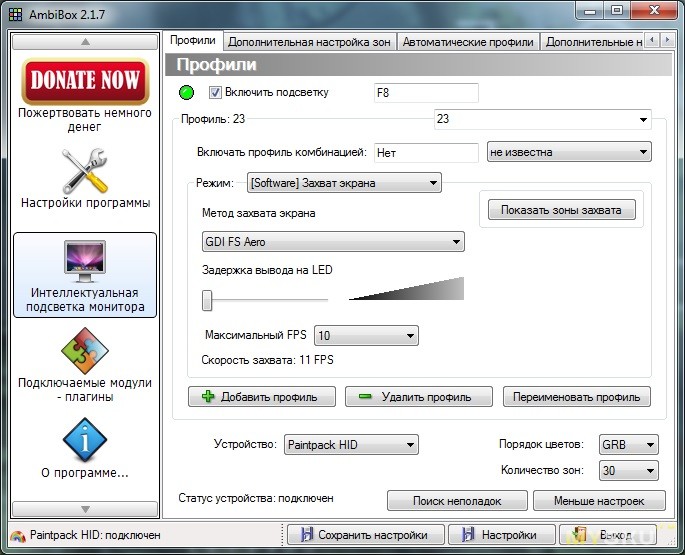685x555 pixels.
Task: Click the green backlight status indicator
Action: tap(187, 93)
